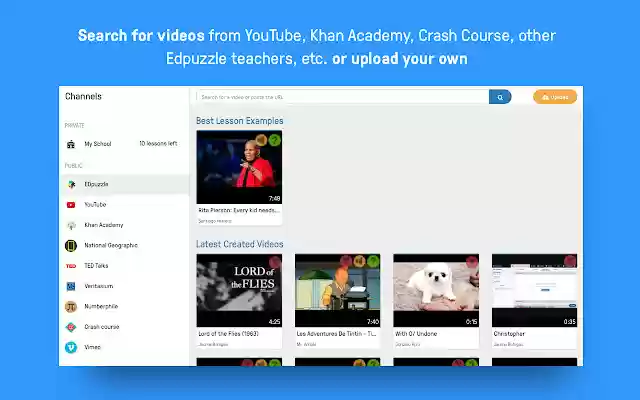
Task: Click the 'Les Adventures De Tintin' title
Action: 336,334
